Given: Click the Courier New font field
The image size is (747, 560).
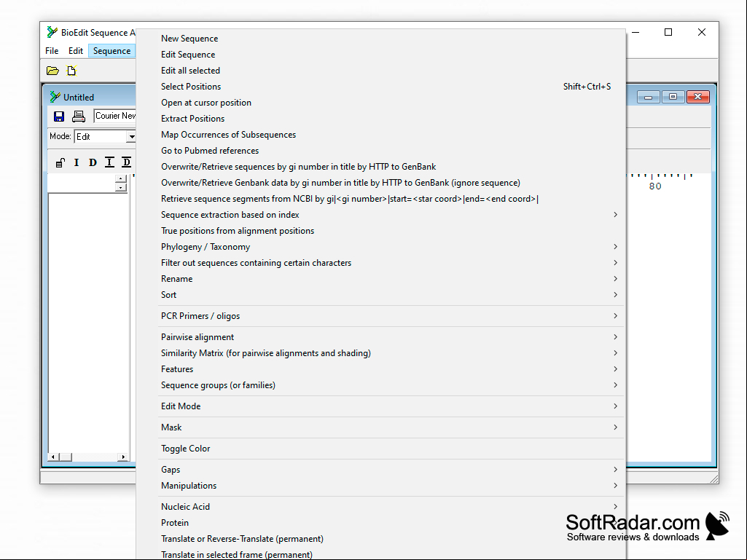Looking at the screenshot, I should click(115, 116).
